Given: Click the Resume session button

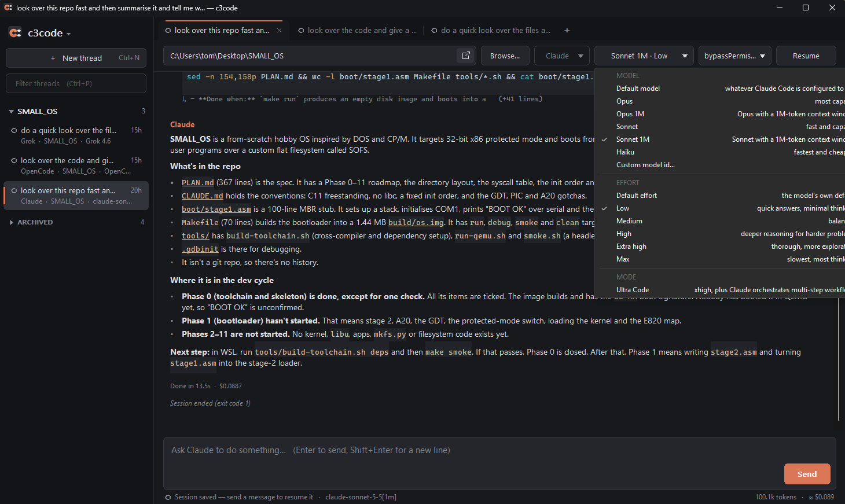Looking at the screenshot, I should (x=806, y=56).
